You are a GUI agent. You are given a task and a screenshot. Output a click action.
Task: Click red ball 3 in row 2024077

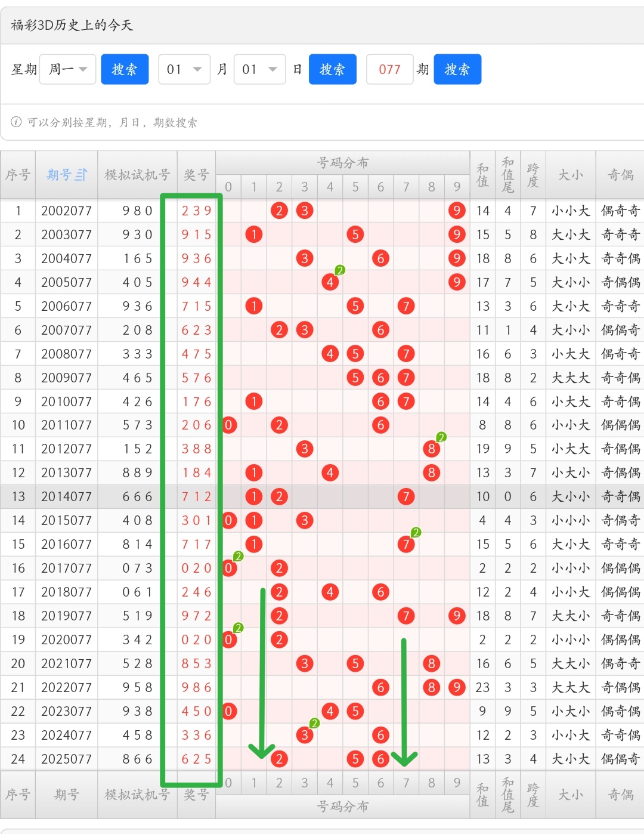pos(305,735)
